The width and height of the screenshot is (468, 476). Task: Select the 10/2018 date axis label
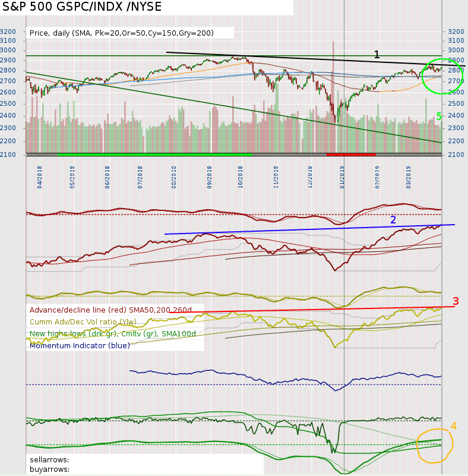(x=240, y=177)
